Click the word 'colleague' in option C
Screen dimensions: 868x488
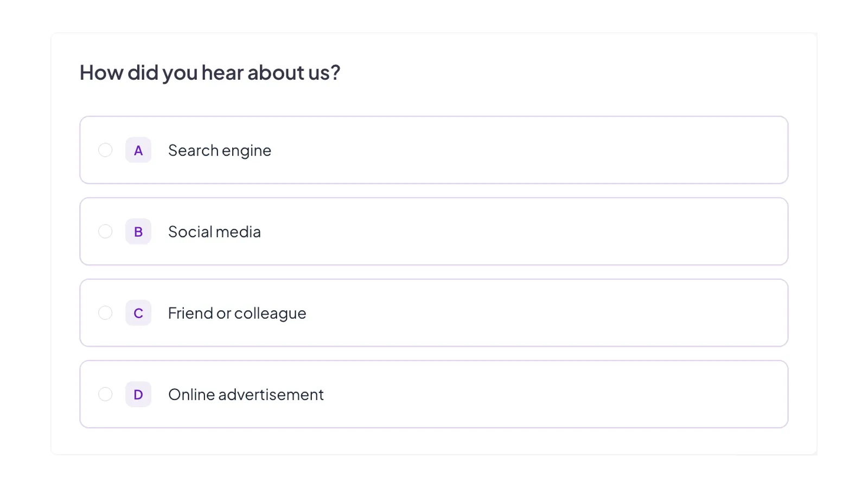click(270, 314)
